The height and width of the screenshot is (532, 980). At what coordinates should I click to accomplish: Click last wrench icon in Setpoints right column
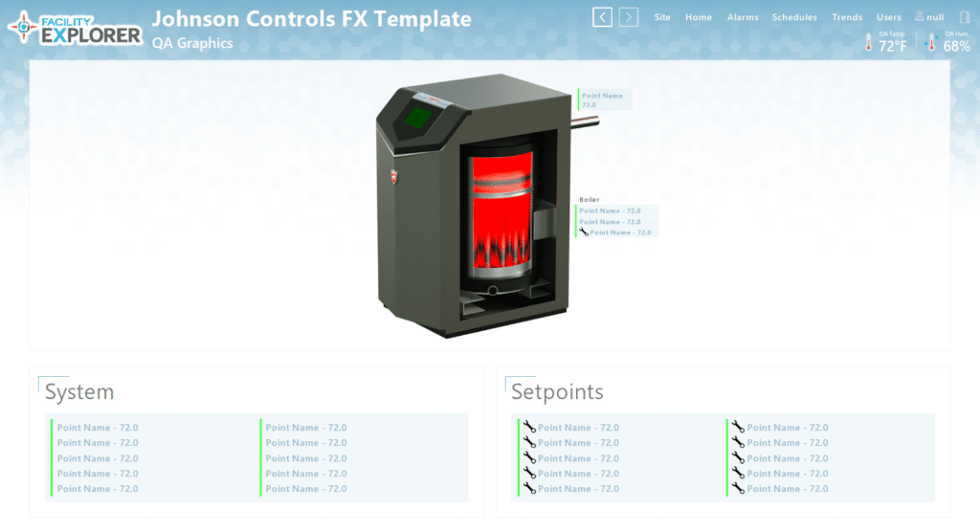[x=738, y=488]
